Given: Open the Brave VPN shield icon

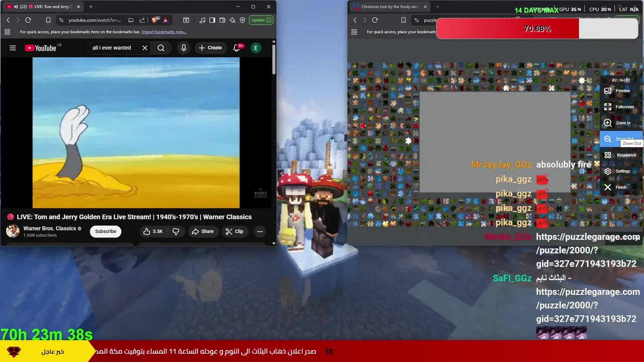Looking at the screenshot, I should tap(243, 20).
